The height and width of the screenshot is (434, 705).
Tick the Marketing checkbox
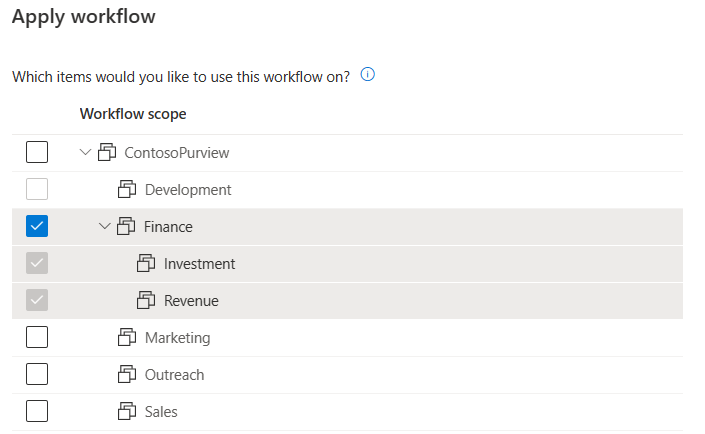click(x=37, y=337)
